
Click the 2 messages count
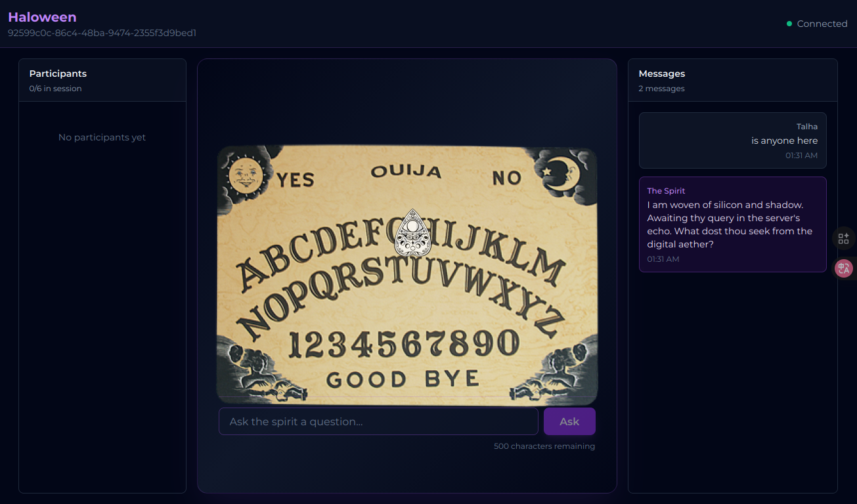tap(661, 89)
